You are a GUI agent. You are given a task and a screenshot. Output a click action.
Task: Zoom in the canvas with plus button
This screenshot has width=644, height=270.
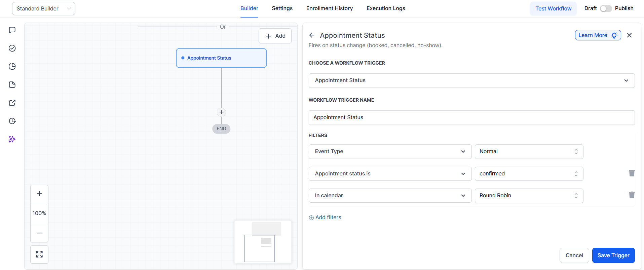pyautogui.click(x=39, y=194)
